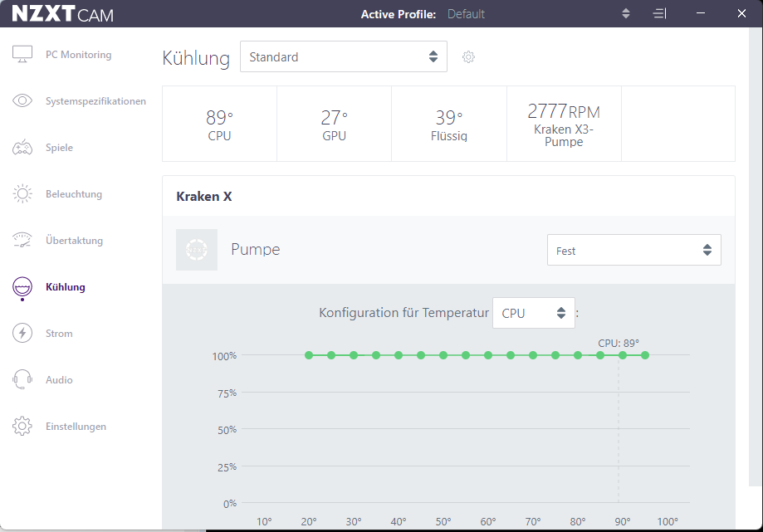
Task: Select the Kühlung menu label
Action: (x=66, y=287)
